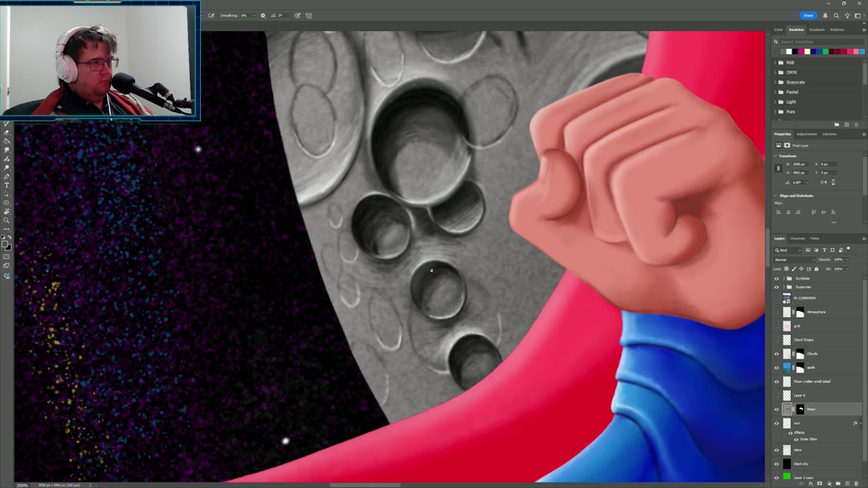The image size is (868, 488).
Task: Lock transparent pixels icon in Layers
Action: tap(787, 268)
